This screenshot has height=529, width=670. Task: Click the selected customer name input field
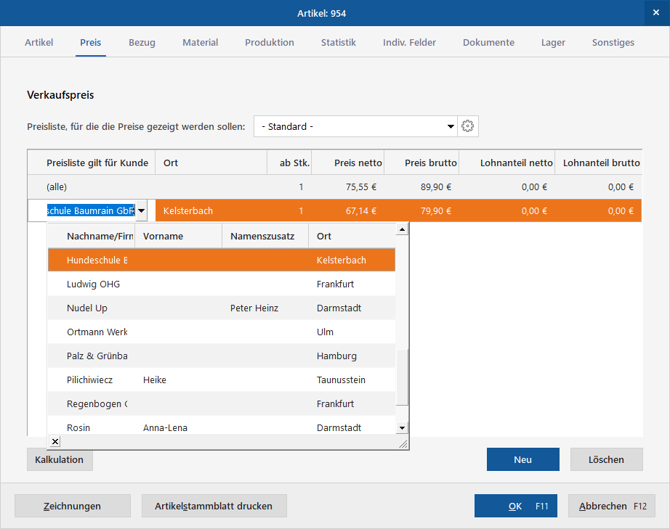point(91,211)
